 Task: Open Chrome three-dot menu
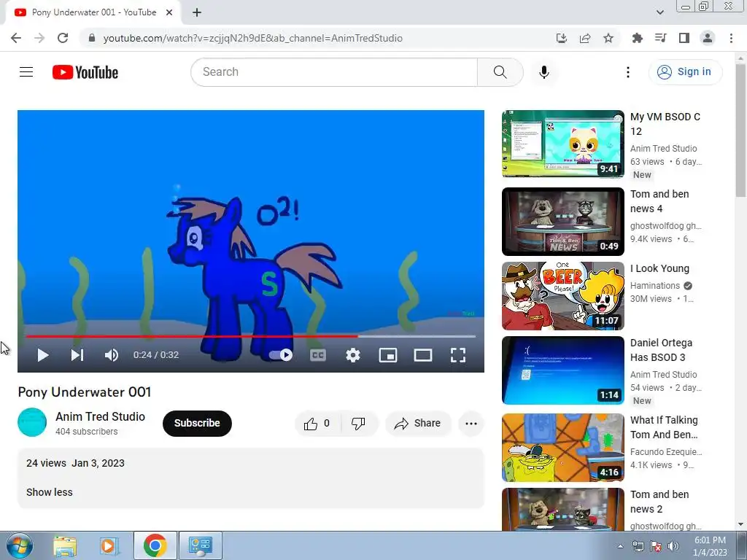[x=731, y=38]
